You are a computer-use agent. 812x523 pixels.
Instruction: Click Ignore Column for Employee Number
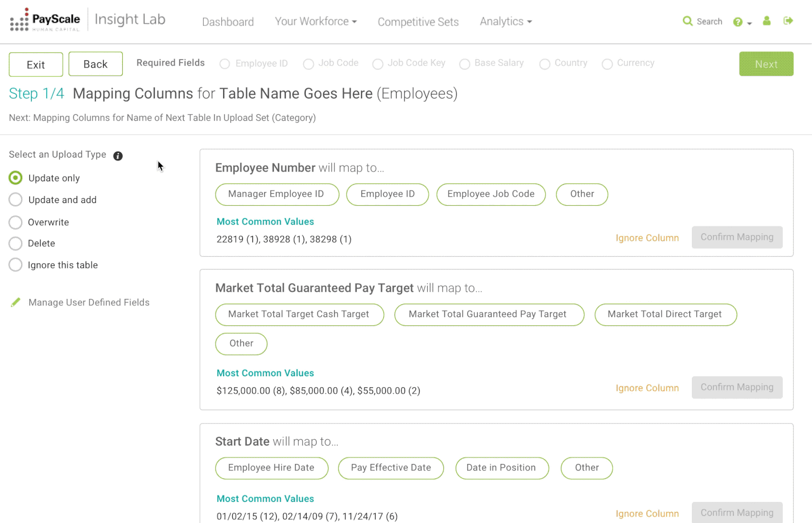[x=647, y=238]
